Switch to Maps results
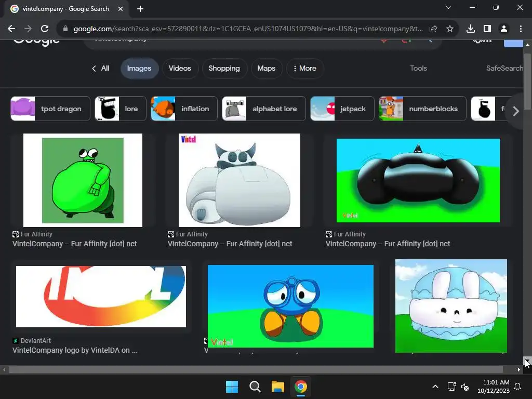This screenshot has width=532, height=399. pyautogui.click(x=267, y=68)
